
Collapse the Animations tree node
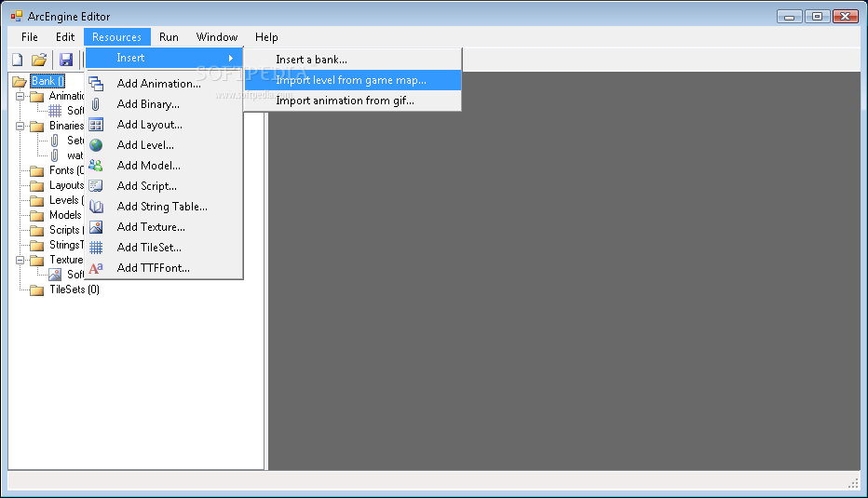point(20,96)
